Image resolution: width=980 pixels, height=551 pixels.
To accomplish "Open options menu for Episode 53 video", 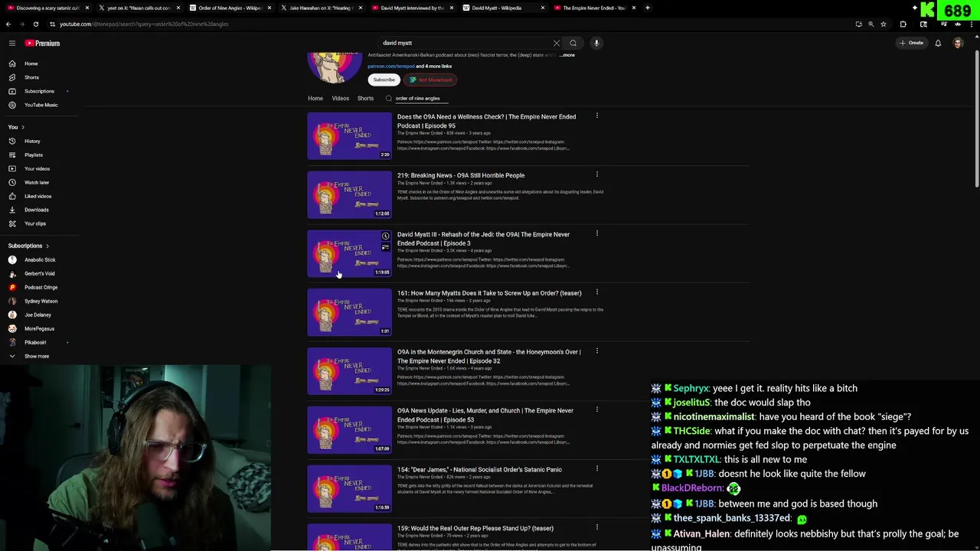I will [x=597, y=410].
